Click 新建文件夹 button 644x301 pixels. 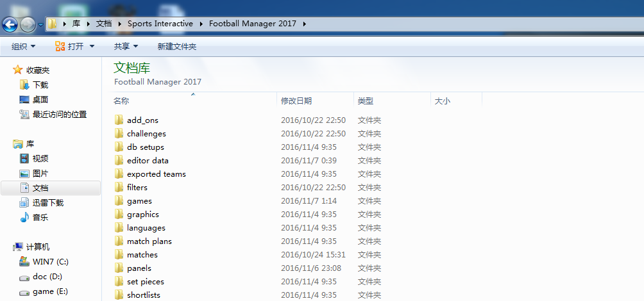[x=177, y=46]
